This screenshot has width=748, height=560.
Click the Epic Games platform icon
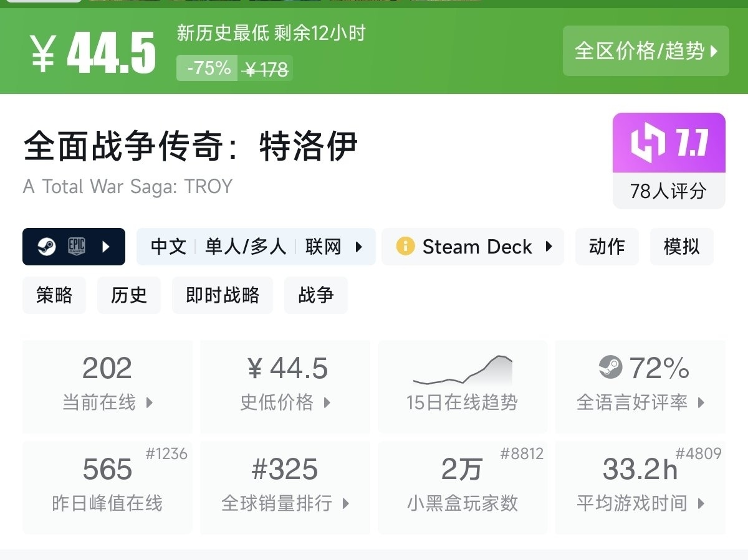(x=77, y=247)
